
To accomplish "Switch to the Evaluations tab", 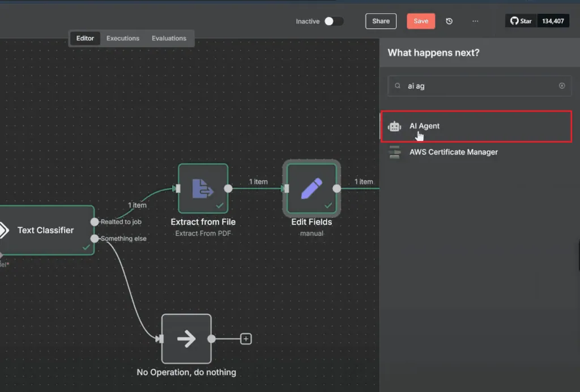I will [x=169, y=38].
